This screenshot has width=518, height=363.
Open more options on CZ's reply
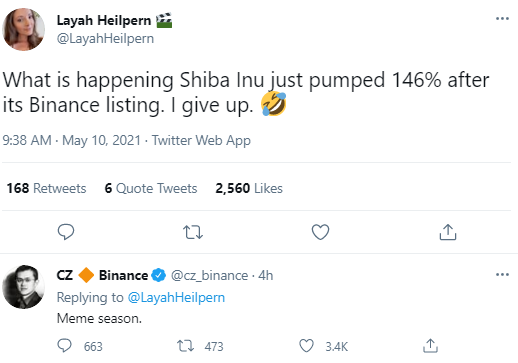tap(502, 275)
